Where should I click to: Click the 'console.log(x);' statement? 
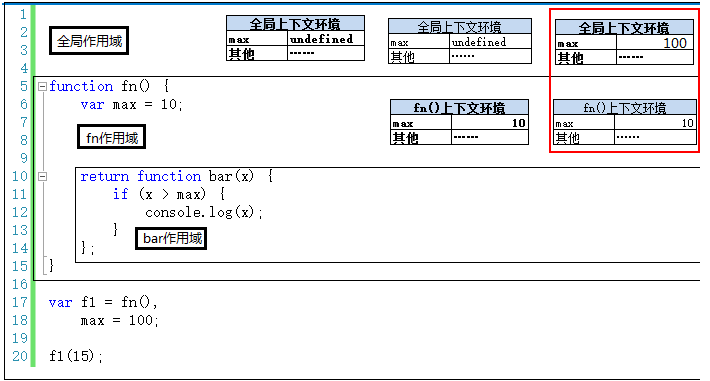pos(204,212)
